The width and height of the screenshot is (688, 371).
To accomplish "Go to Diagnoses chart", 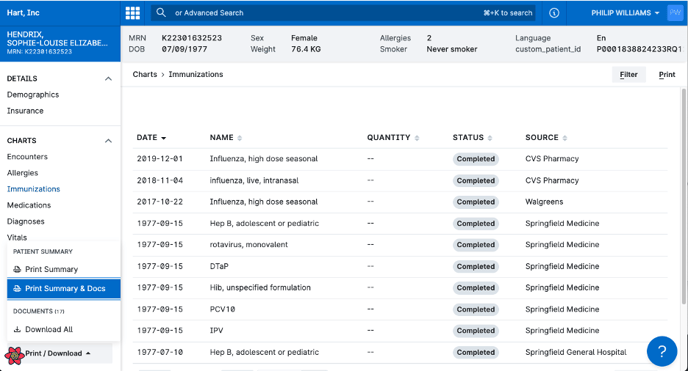I will click(25, 221).
